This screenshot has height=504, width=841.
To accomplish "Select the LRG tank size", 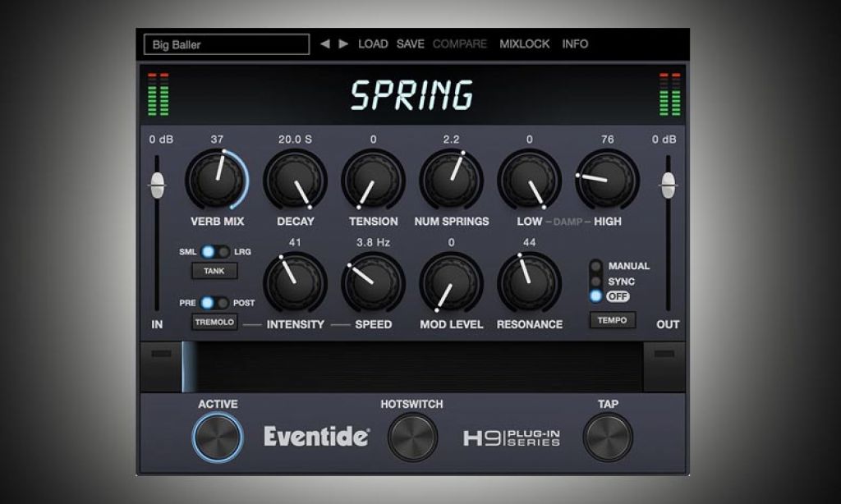I will click(x=223, y=251).
